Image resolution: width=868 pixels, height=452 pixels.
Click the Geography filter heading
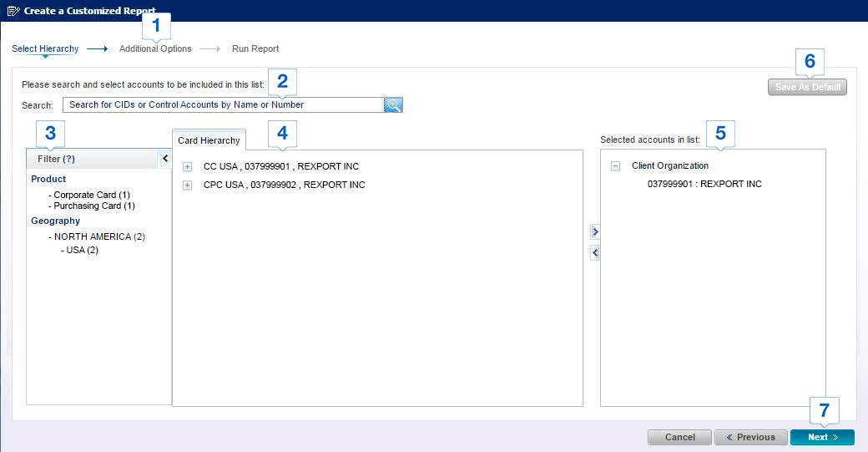point(55,221)
